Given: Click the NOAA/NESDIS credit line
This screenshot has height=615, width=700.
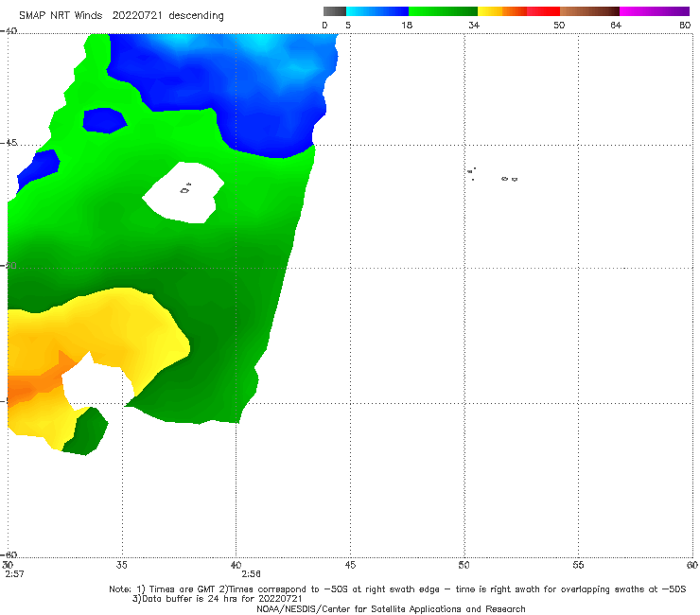Looking at the screenshot, I should (391, 608).
